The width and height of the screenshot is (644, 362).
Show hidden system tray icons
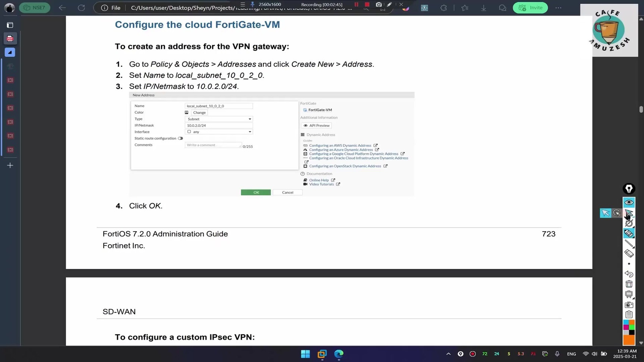pyautogui.click(x=448, y=354)
